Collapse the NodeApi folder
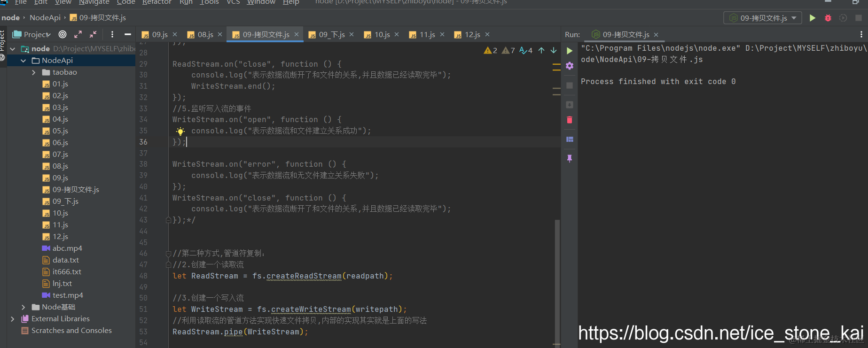868x348 pixels. (x=23, y=61)
